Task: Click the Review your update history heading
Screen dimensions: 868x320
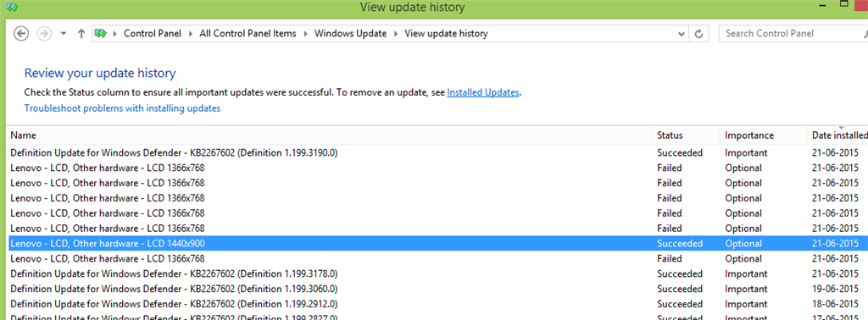Action: [x=100, y=73]
